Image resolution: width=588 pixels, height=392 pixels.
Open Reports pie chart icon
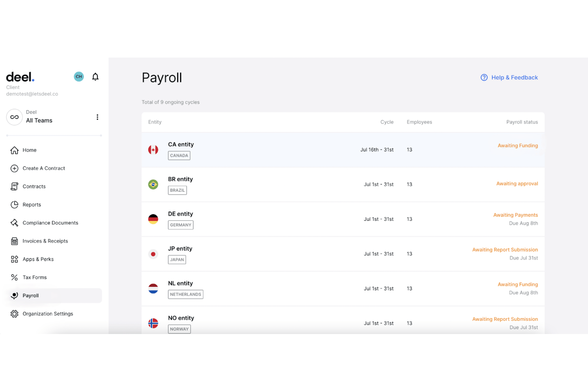(x=14, y=205)
